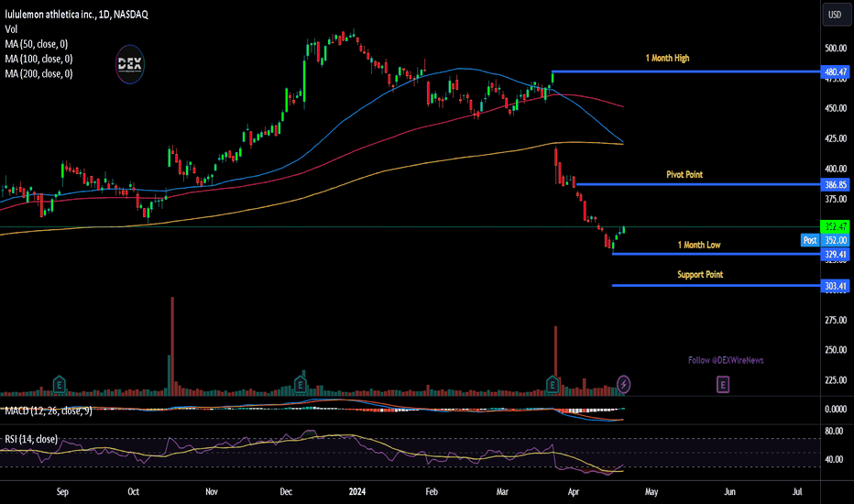Screen dimensions: 854x504
Task: Click the tall red October volume bar
Action: click(x=172, y=346)
